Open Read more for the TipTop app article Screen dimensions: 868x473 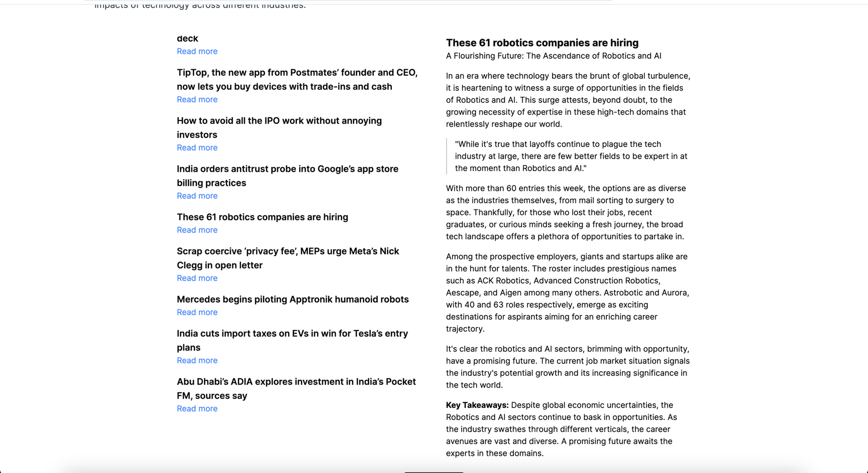197,99
